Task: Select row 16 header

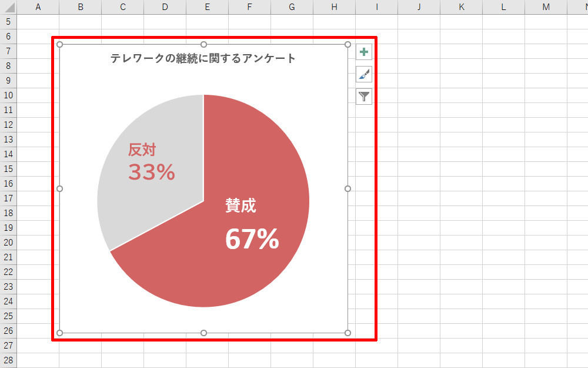Action: click(x=8, y=184)
